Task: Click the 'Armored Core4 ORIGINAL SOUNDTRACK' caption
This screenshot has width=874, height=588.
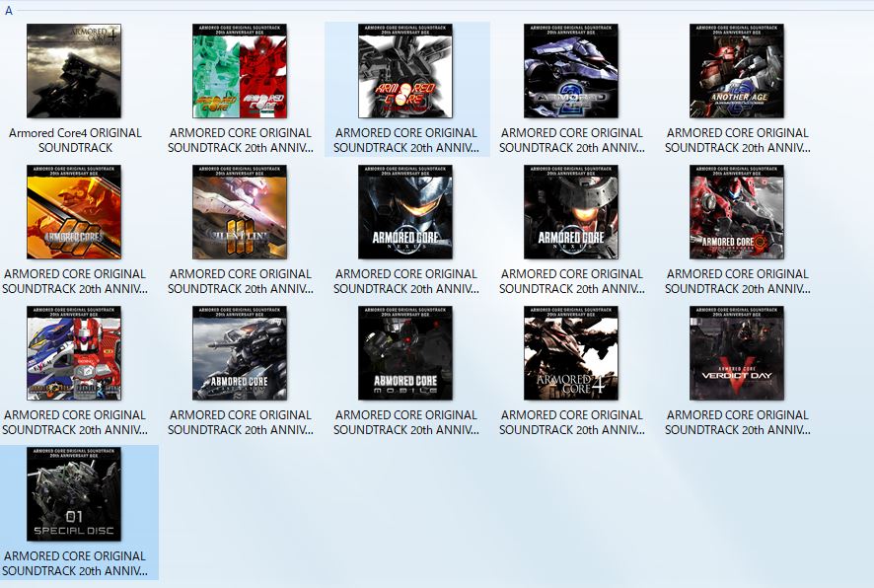Action: pyautogui.click(x=75, y=140)
